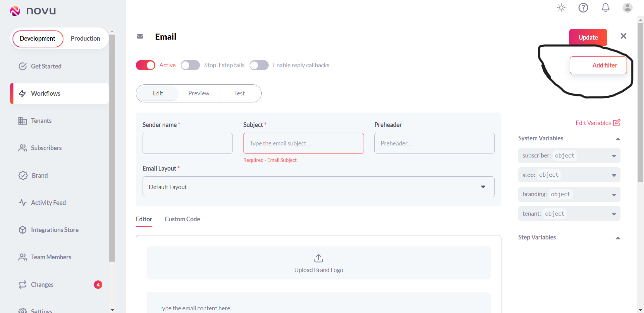Open the Changes list with 4 pending
The image size is (644, 313).
point(42,284)
